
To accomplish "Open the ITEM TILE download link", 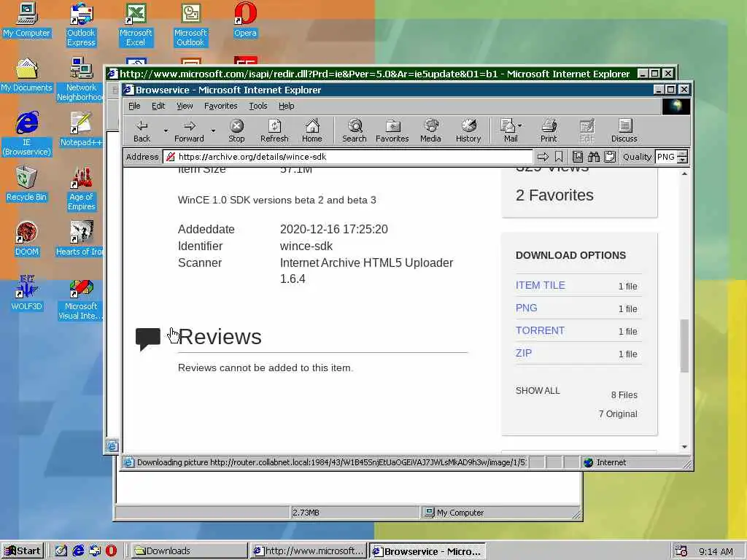I will [x=541, y=285].
